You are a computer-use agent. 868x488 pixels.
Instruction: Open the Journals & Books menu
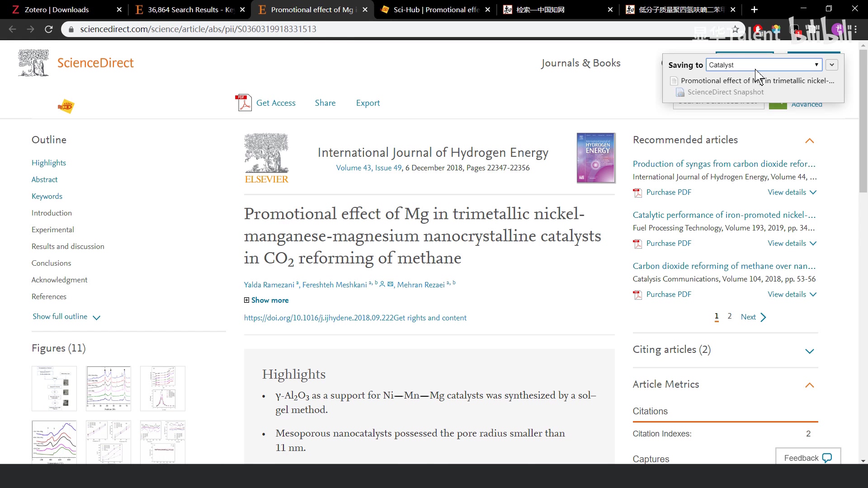point(581,63)
